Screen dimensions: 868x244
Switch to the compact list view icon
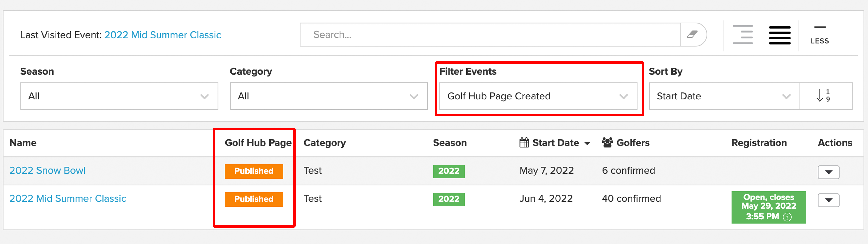click(x=779, y=35)
